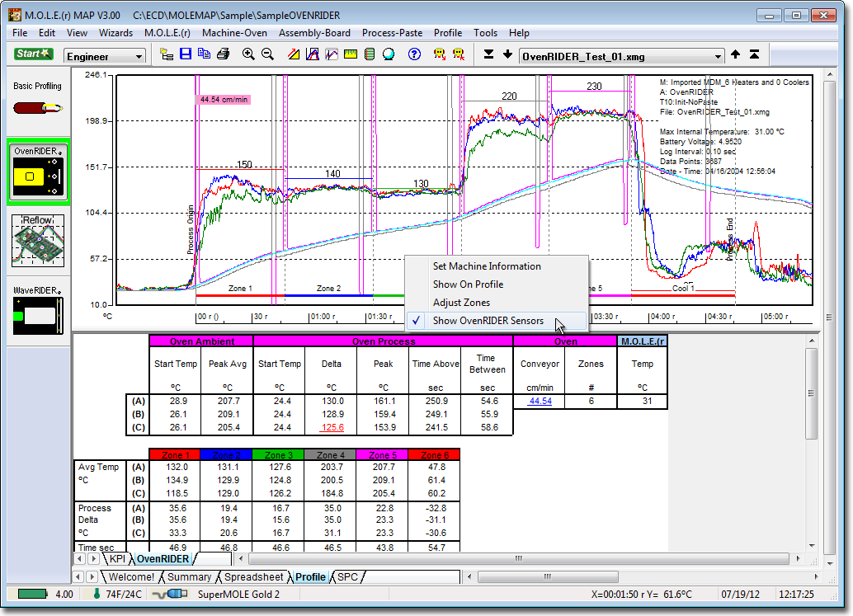Click the green Start button

point(33,54)
